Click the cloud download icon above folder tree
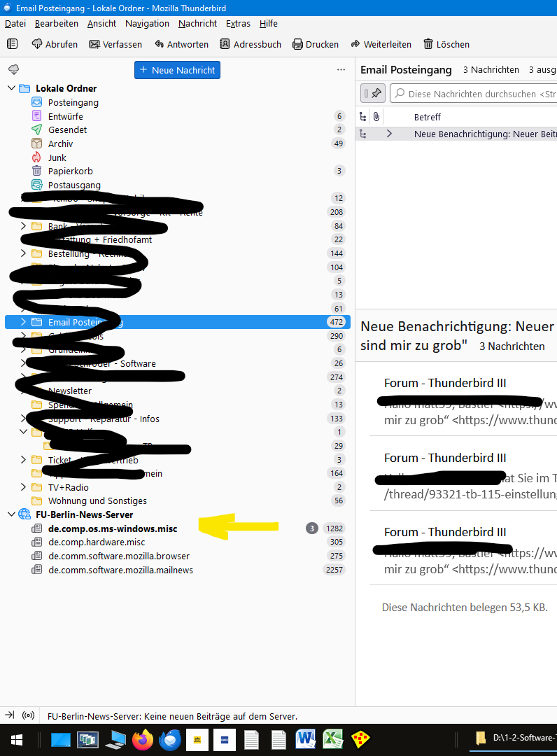Viewport: 557px width, 756px height. tap(13, 69)
